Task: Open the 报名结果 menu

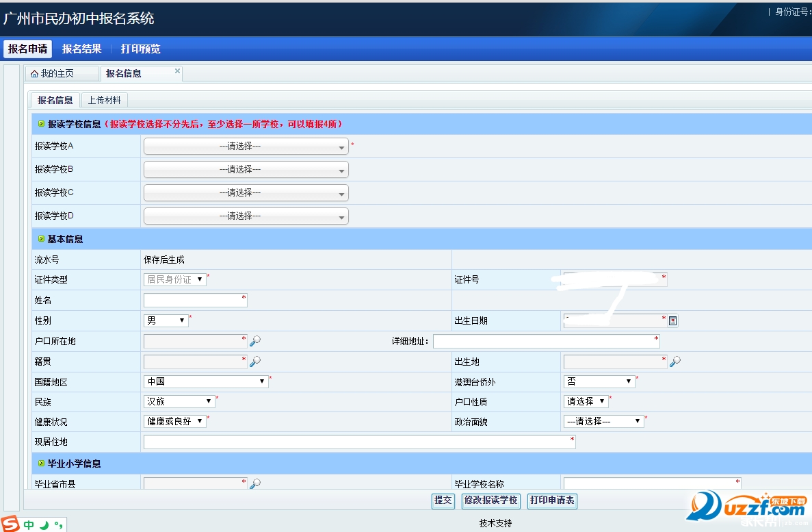Action: [81, 49]
